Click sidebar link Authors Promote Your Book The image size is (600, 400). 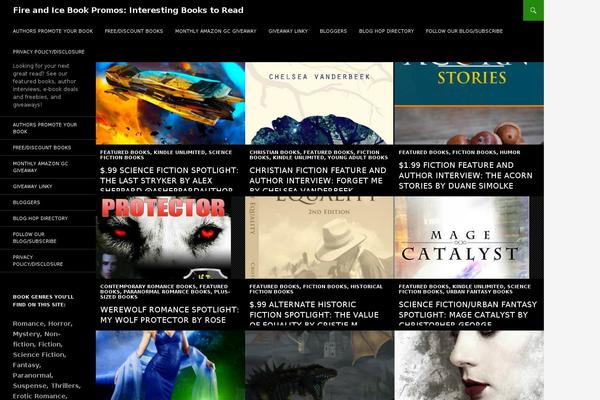45,128
